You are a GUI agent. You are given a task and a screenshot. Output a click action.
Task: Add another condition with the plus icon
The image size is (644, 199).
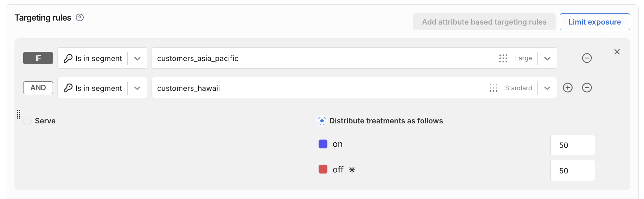(x=568, y=88)
